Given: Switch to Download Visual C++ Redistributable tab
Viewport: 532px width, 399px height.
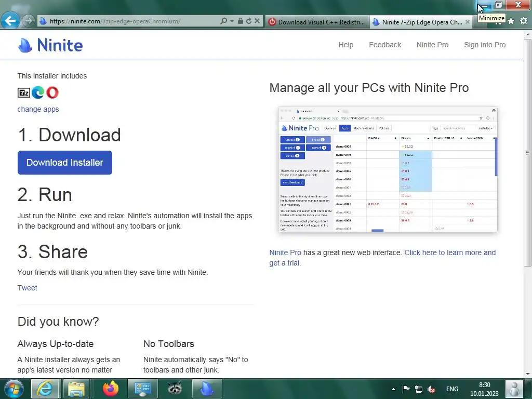Looking at the screenshot, I should tap(317, 22).
